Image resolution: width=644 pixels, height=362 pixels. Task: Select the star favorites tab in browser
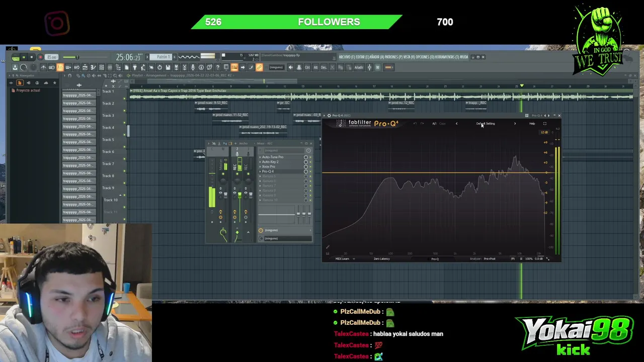point(54,82)
